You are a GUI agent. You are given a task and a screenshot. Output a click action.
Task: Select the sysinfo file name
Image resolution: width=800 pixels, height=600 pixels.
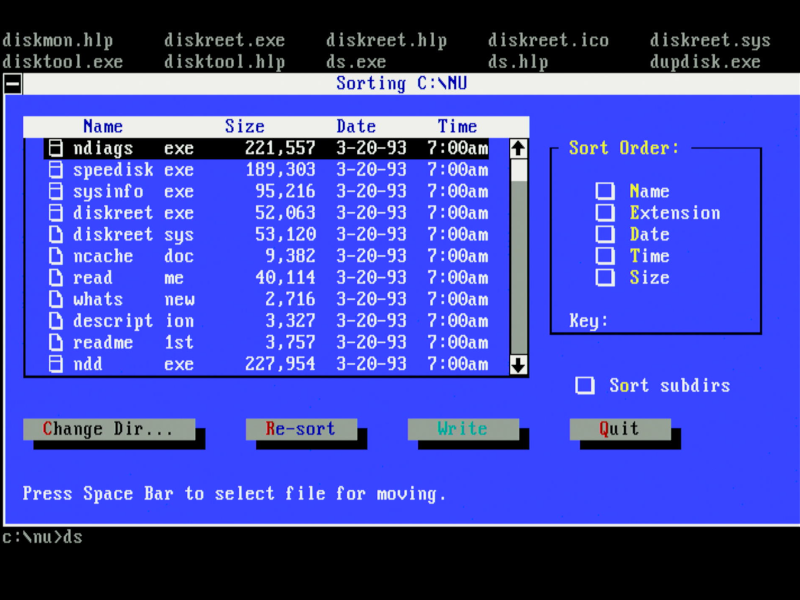click(x=108, y=191)
